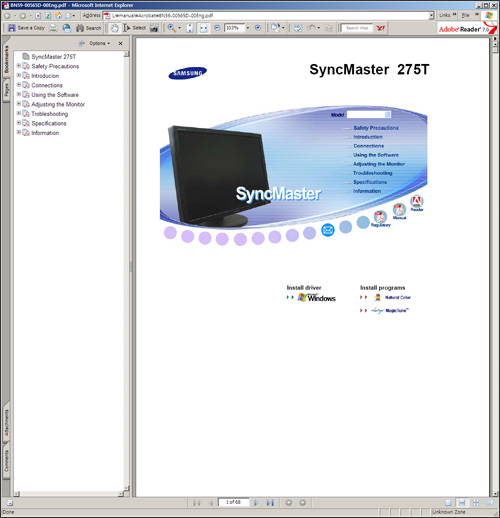Viewport: 500px width, 518px height.
Task: Set Fit Page view in toolbar
Action: pyautogui.click(x=190, y=28)
